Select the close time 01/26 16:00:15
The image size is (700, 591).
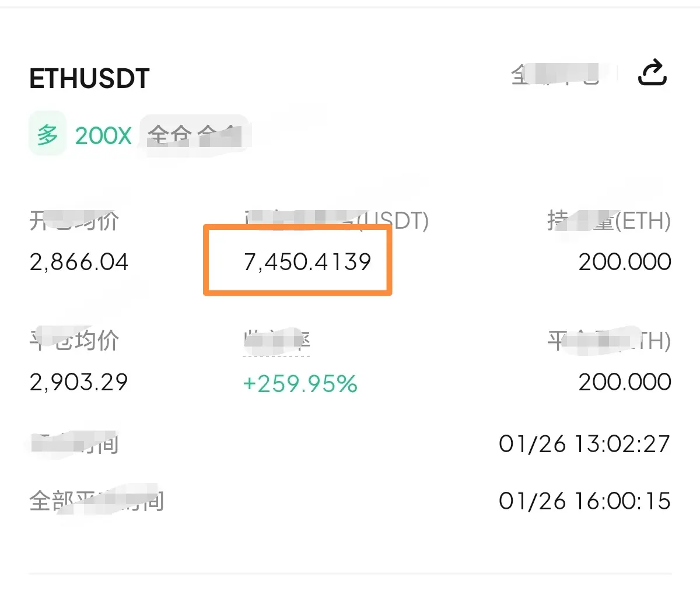click(584, 501)
